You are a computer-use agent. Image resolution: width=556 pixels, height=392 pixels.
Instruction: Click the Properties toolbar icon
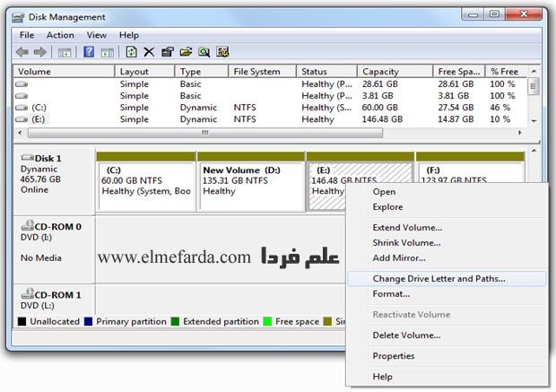[x=167, y=52]
